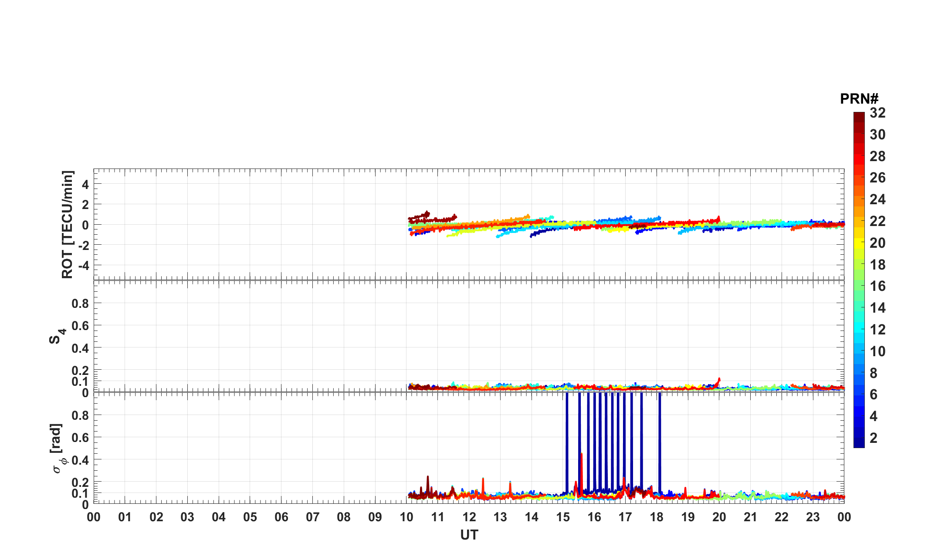Click the 0.6 tick label on S4 axis
Viewport: 938px width, 560px height.
(80, 325)
